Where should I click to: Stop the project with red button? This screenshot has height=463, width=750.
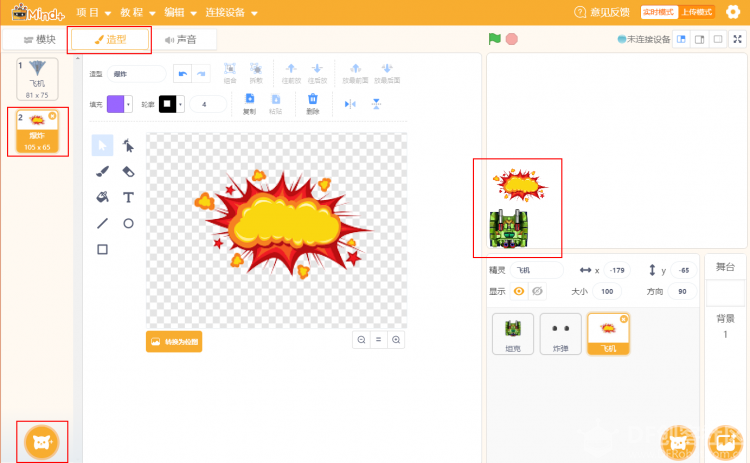coord(512,39)
